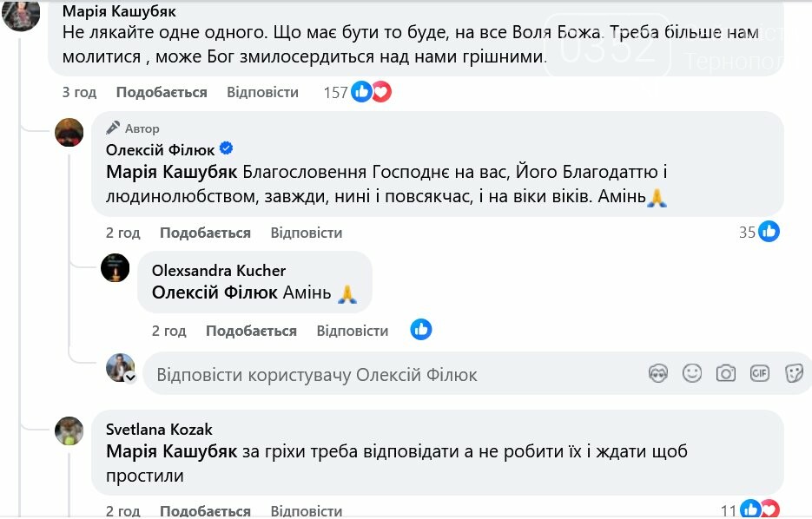Open the sticker picker in reply box
This screenshot has width=812, height=519.
click(793, 373)
